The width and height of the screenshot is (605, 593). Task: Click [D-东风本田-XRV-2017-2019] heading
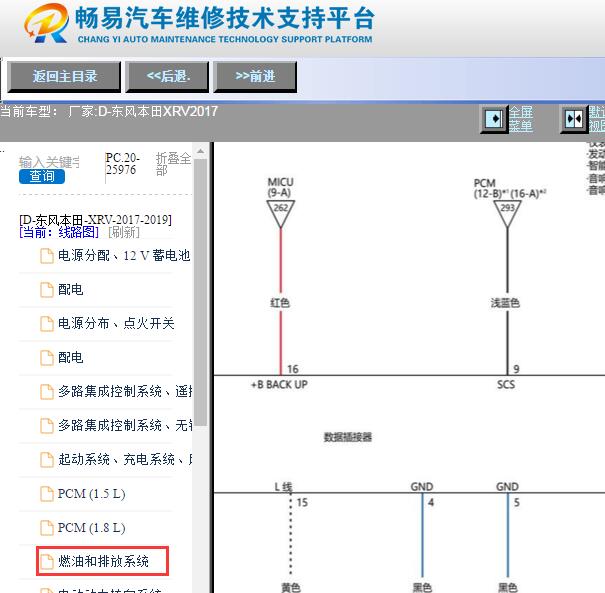pyautogui.click(x=95, y=220)
